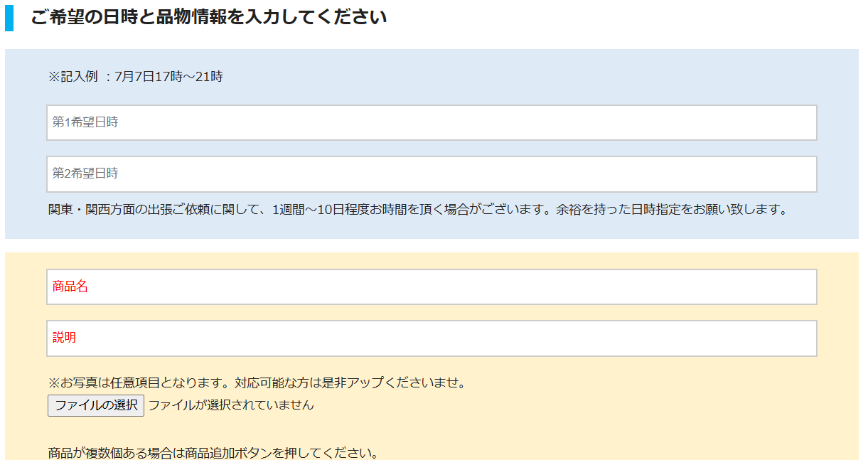Click into the 商品名 text box
The image size is (868, 460).
[432, 287]
